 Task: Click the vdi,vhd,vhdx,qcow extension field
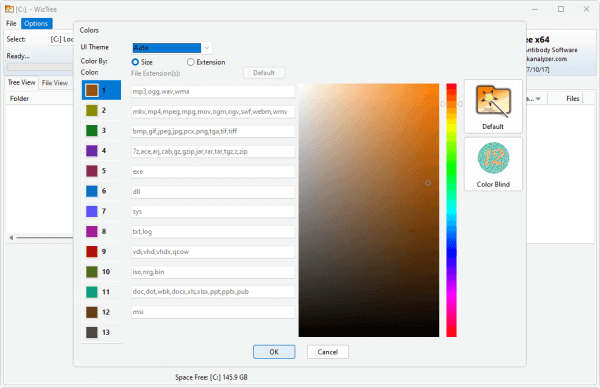[213, 252]
